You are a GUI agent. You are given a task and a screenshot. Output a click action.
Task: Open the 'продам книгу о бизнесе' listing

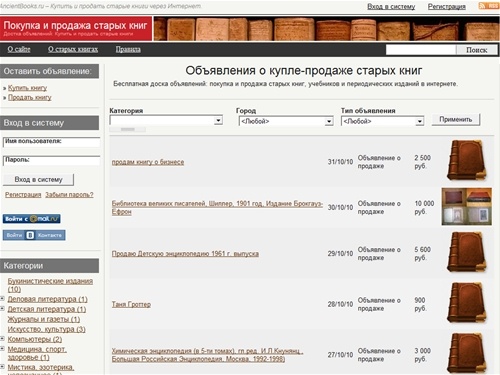pos(148,162)
